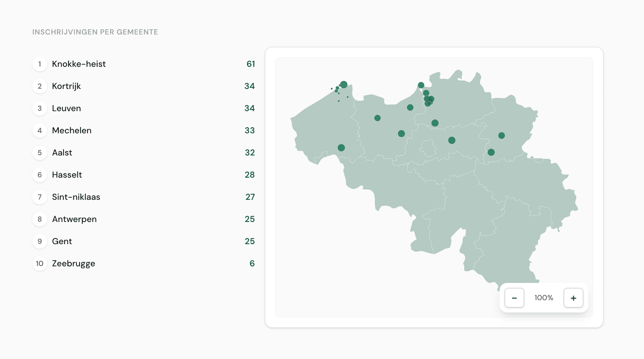This screenshot has height=359, width=644.
Task: Select the Hasselt marker in eastern Belgium
Action: (x=501, y=135)
